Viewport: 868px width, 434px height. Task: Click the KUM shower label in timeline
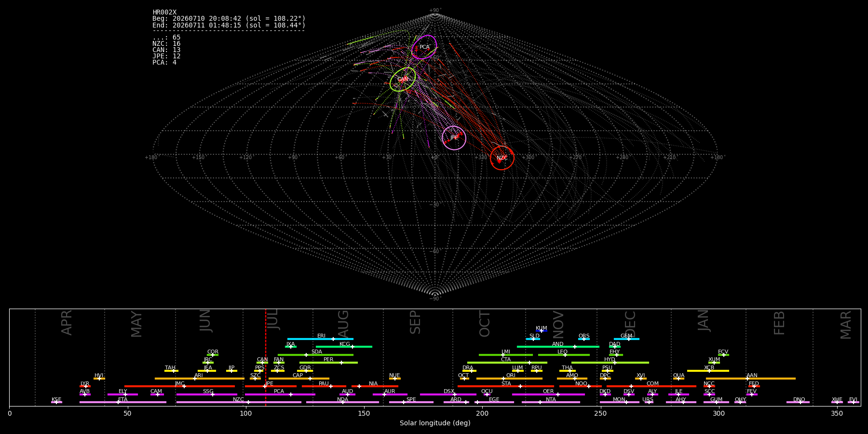click(542, 328)
